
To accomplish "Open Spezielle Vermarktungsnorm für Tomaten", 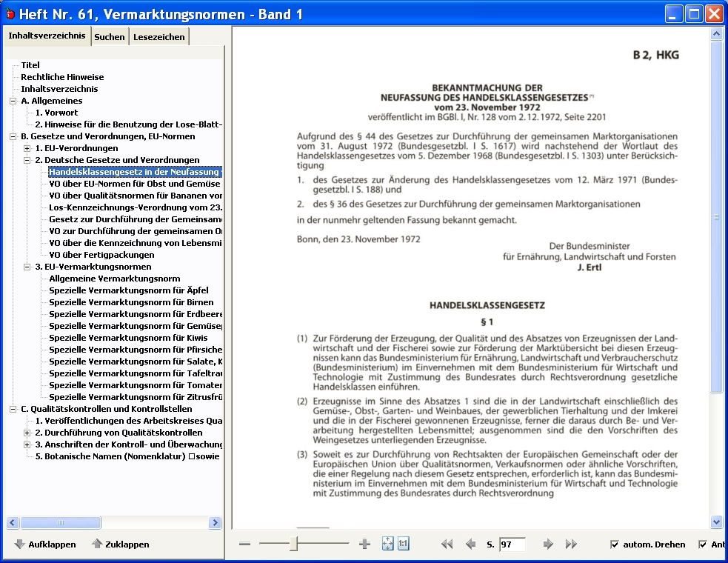I will 136,385.
